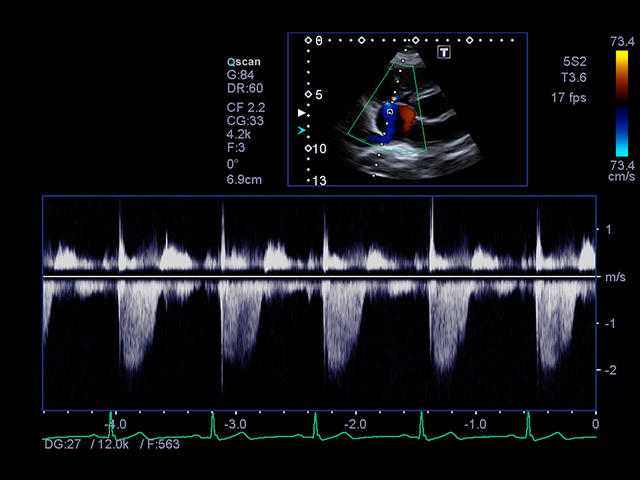The height and width of the screenshot is (480, 640).
Task: Click the diamond marker at depth 0
Action: [308, 41]
